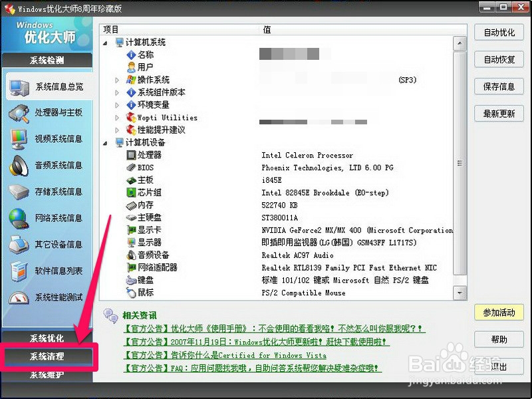
Task: Click the 内存 memory stick icon
Action: (x=131, y=205)
